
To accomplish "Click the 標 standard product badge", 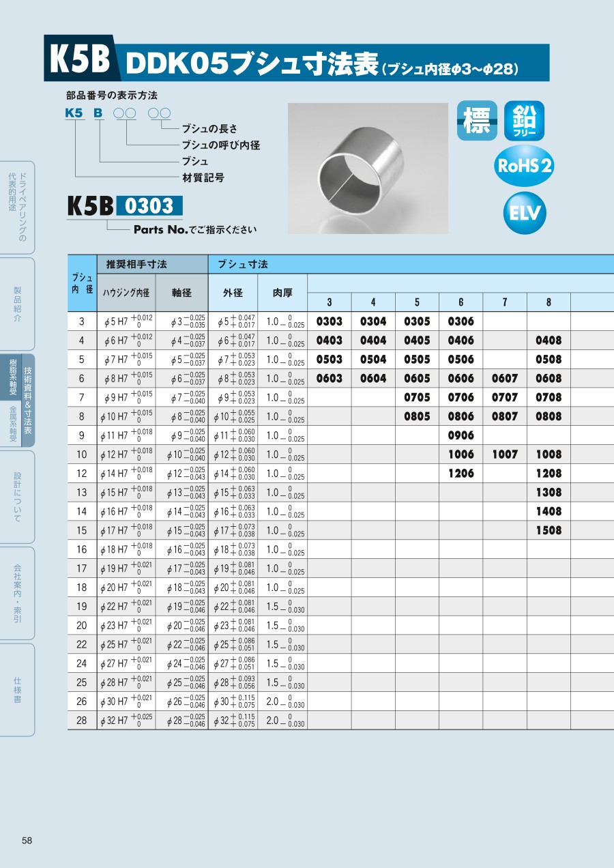I will tap(477, 121).
